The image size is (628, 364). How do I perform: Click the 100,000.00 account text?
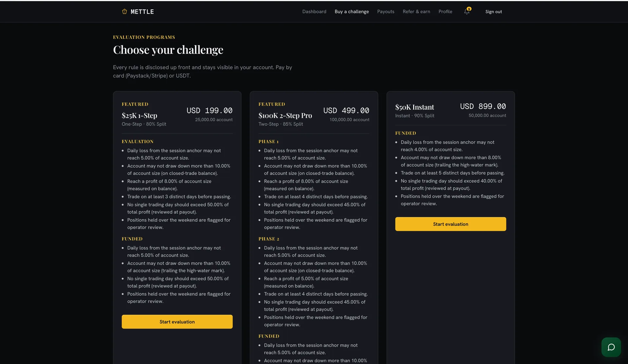pos(349,120)
